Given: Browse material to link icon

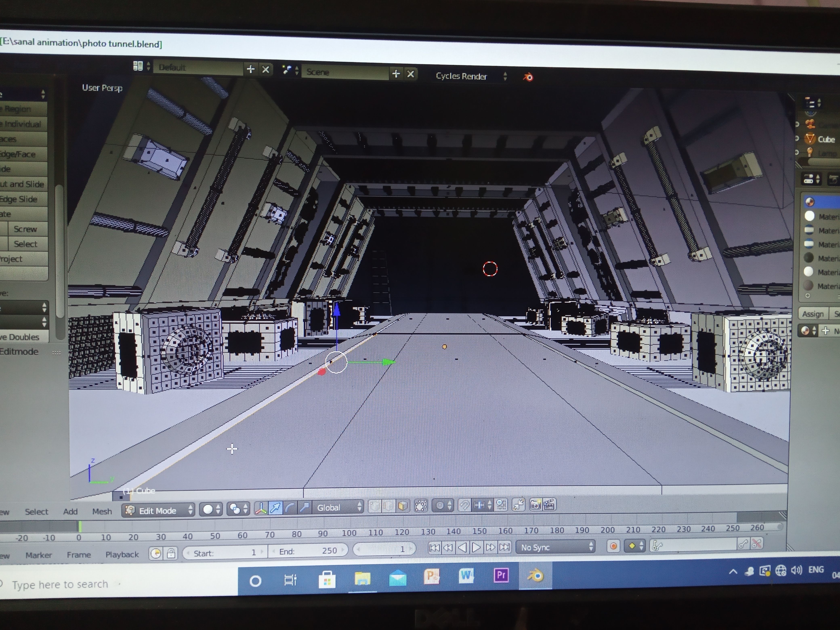Looking at the screenshot, I should click(x=808, y=331).
